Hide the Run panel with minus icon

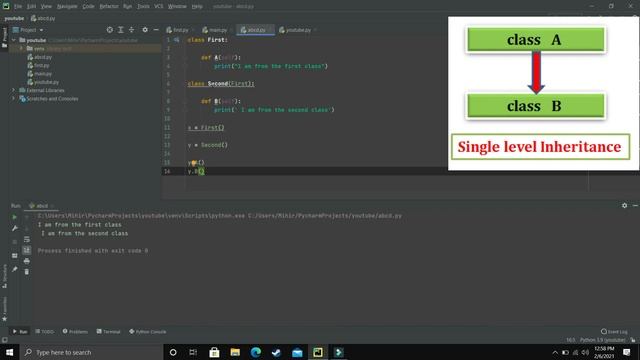[635, 205]
